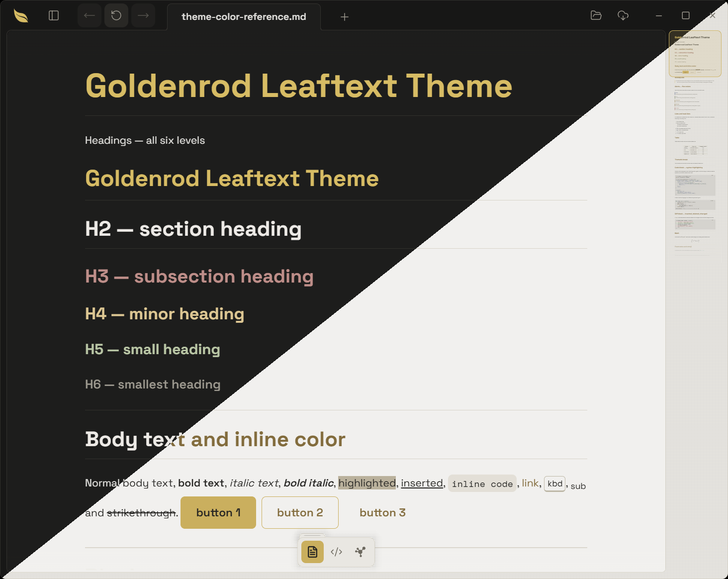Image resolution: width=728 pixels, height=579 pixels.
Task: Click the "H5 — small heading" text
Action: (x=153, y=349)
